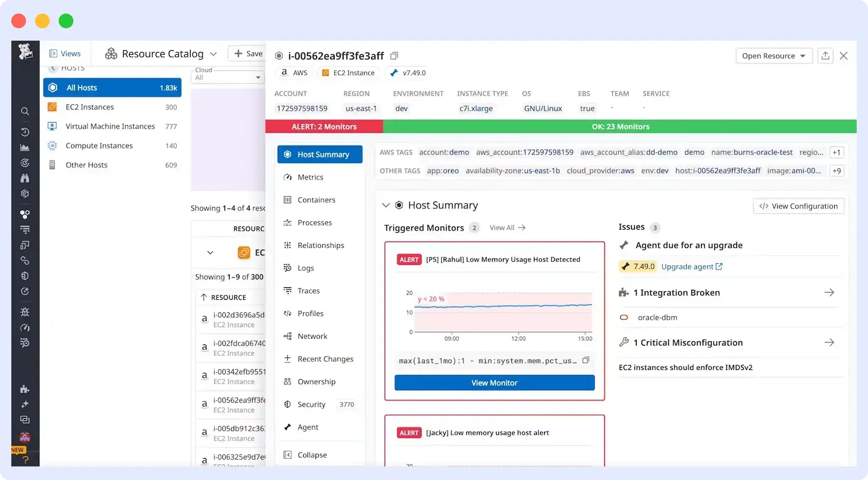Click the export icon beside Open Resource

(825, 55)
